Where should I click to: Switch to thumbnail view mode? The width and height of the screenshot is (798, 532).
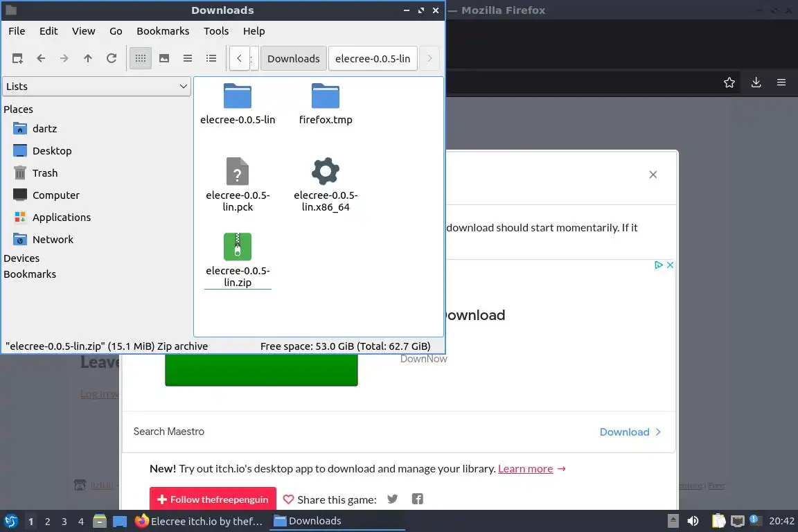click(x=164, y=59)
